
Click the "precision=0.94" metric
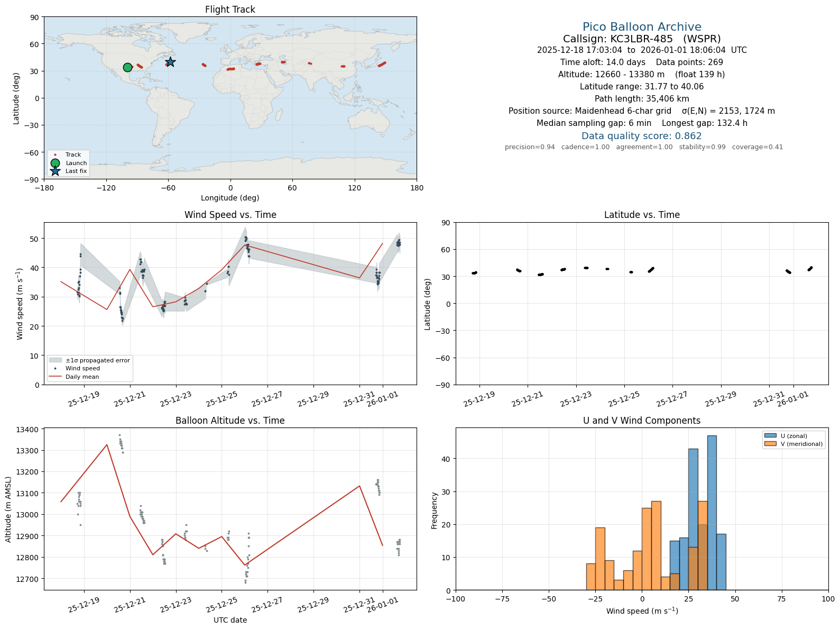pyautogui.click(x=530, y=147)
